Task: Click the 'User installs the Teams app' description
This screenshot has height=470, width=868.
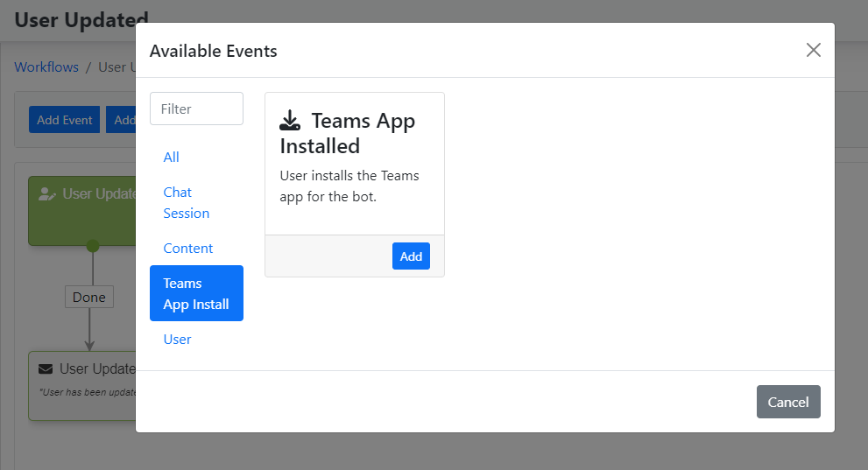Action: coord(349,186)
